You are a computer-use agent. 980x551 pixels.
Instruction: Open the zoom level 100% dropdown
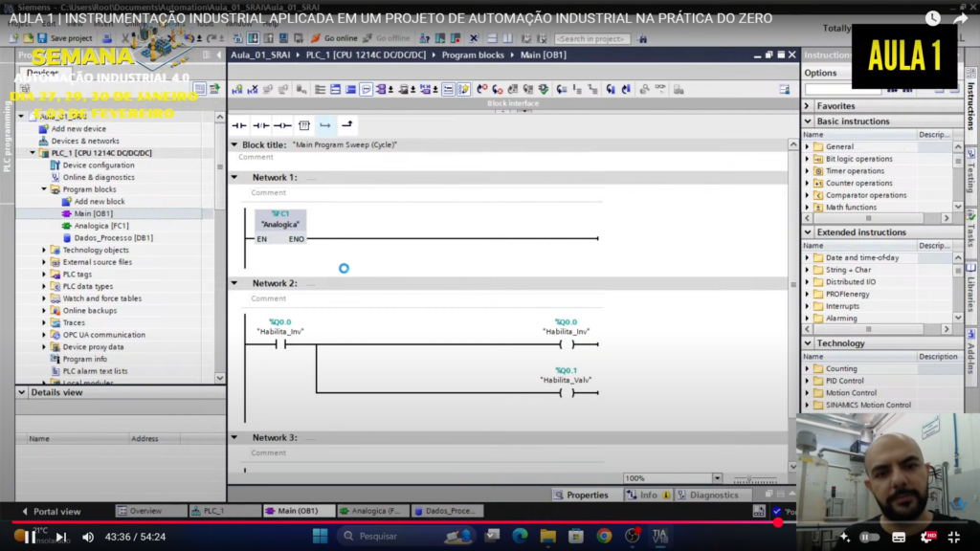click(717, 478)
